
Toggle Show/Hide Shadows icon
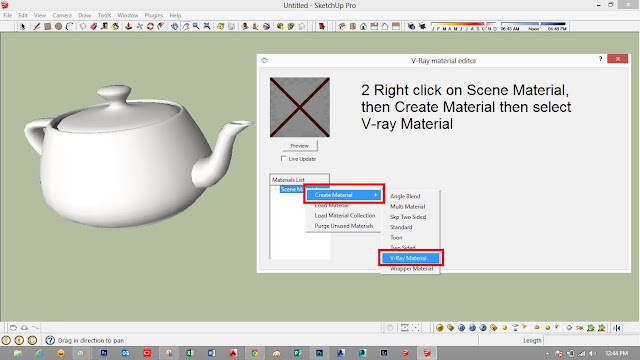[422, 27]
